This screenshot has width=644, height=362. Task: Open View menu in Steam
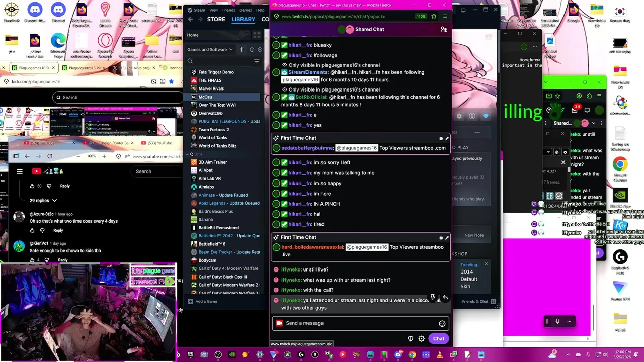[214, 10]
